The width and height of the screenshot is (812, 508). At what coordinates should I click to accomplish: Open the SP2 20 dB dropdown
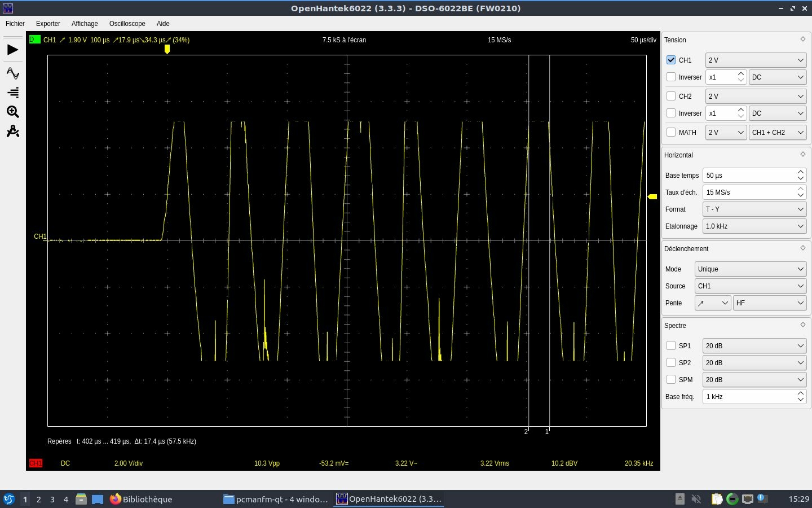[x=754, y=362]
